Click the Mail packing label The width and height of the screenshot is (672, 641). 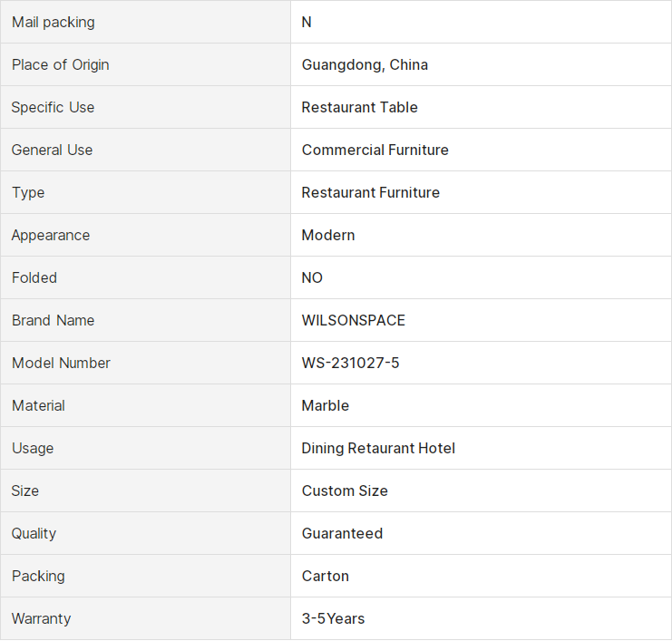tap(54, 23)
